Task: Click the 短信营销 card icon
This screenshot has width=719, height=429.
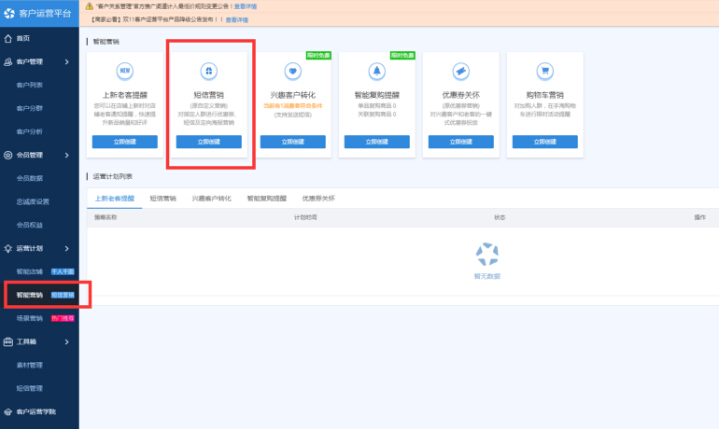Action: pyautogui.click(x=209, y=71)
